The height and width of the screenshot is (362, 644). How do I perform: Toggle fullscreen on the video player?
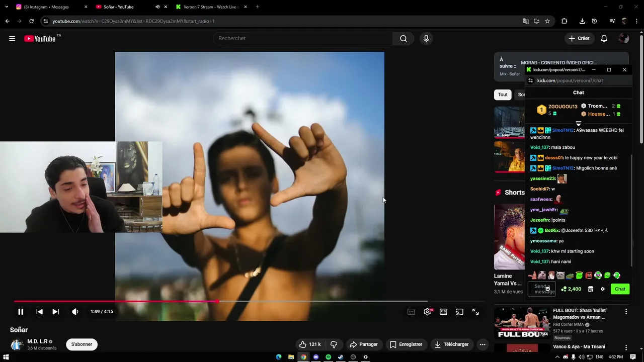pyautogui.click(x=475, y=312)
